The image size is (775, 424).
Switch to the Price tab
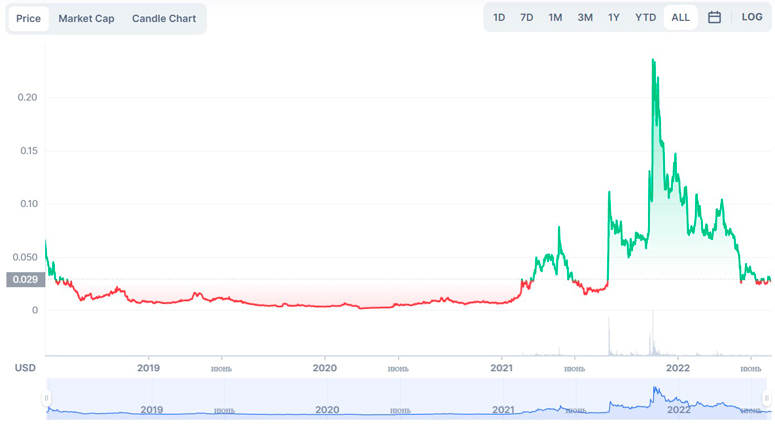coord(28,19)
